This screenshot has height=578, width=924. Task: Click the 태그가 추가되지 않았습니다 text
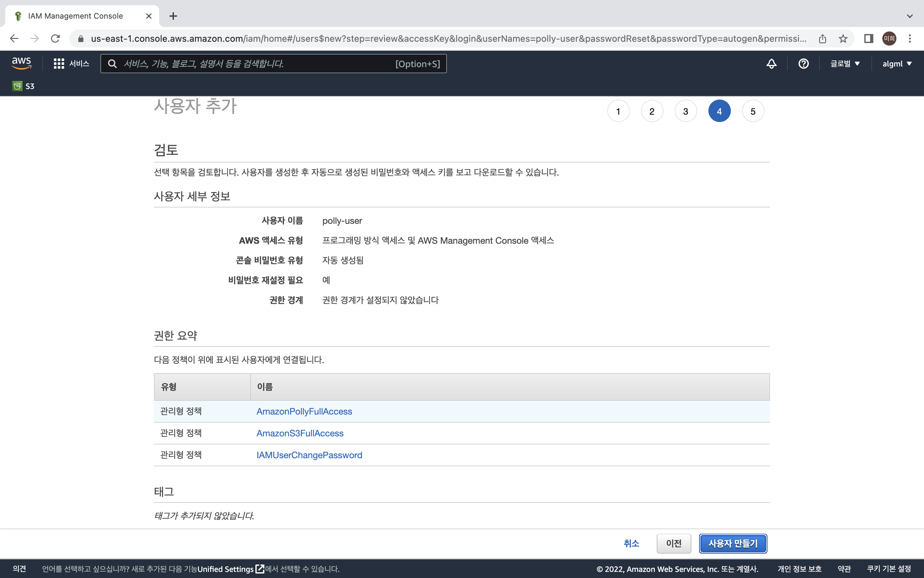tap(204, 516)
